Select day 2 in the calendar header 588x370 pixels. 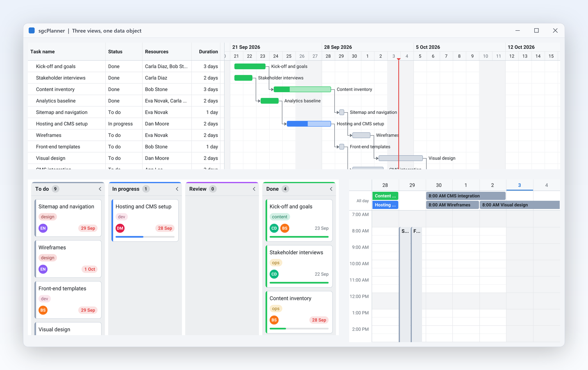pos(493,185)
